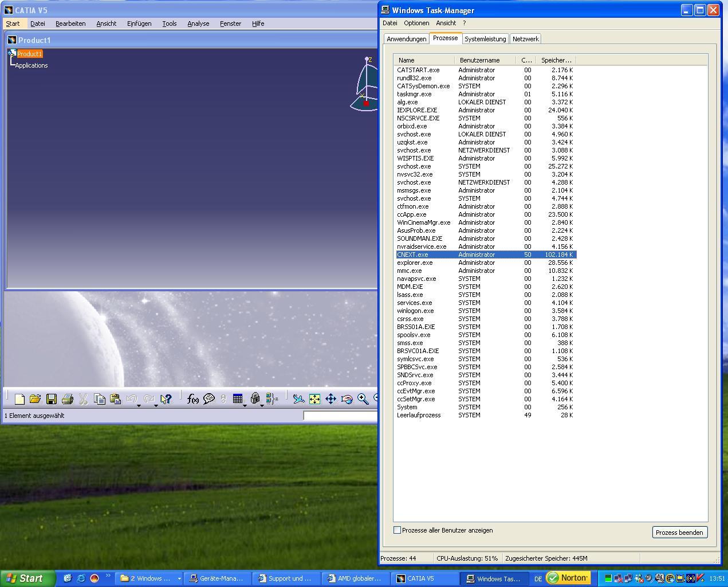Switch to 'AMD globaler' taskbar button
Viewport: 728px width, 587px height.
[x=355, y=578]
